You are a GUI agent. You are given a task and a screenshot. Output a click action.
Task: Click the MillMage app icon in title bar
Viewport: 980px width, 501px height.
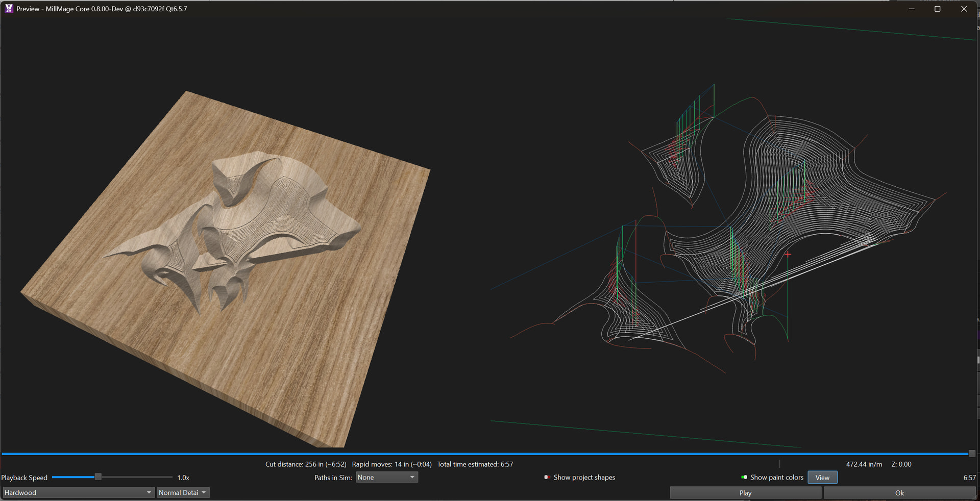9,9
